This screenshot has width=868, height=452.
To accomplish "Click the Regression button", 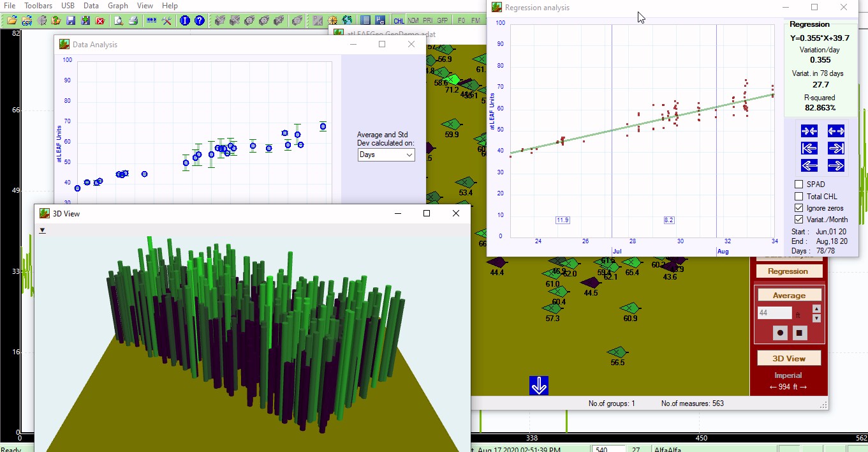I will (x=788, y=271).
